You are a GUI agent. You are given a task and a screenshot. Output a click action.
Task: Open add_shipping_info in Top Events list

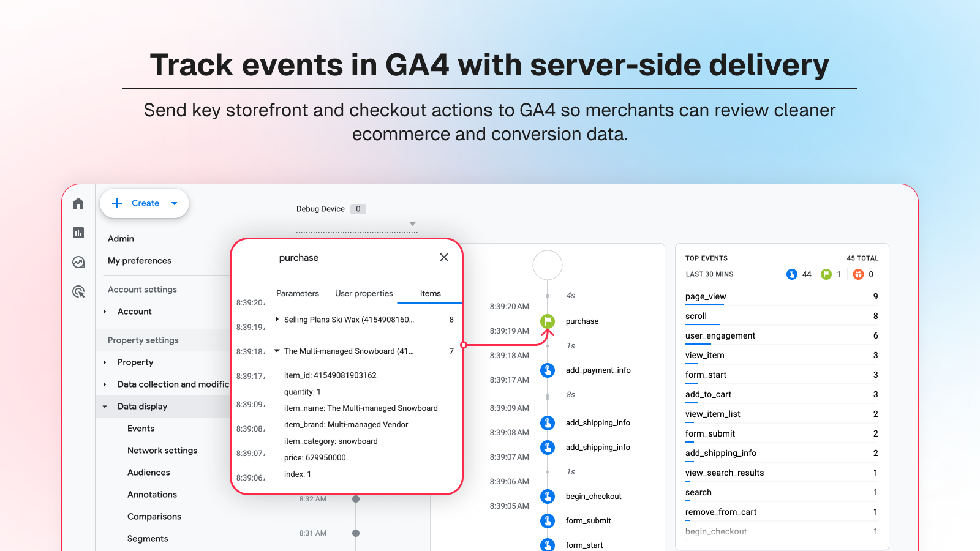[721, 453]
